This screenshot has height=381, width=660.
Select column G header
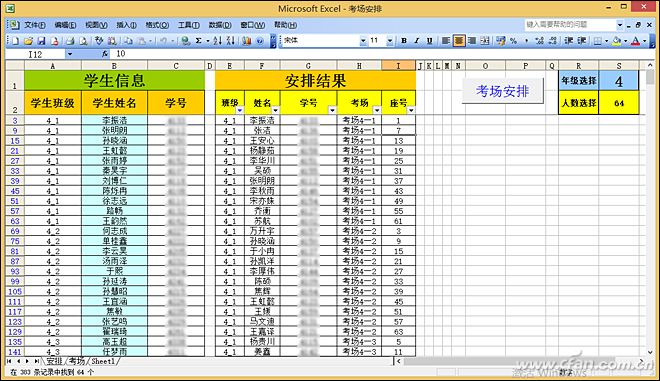[x=308, y=66]
